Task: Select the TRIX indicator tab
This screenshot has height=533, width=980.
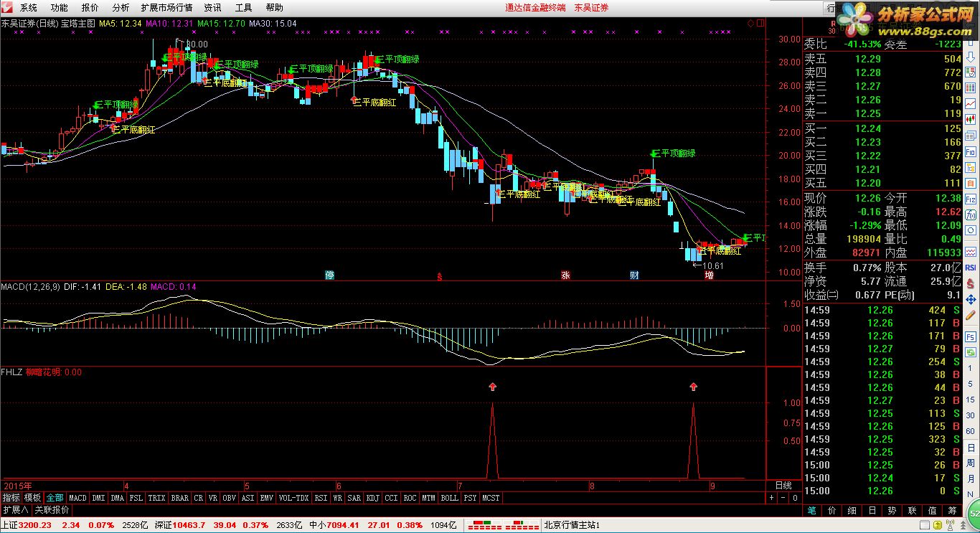Action: point(156,498)
